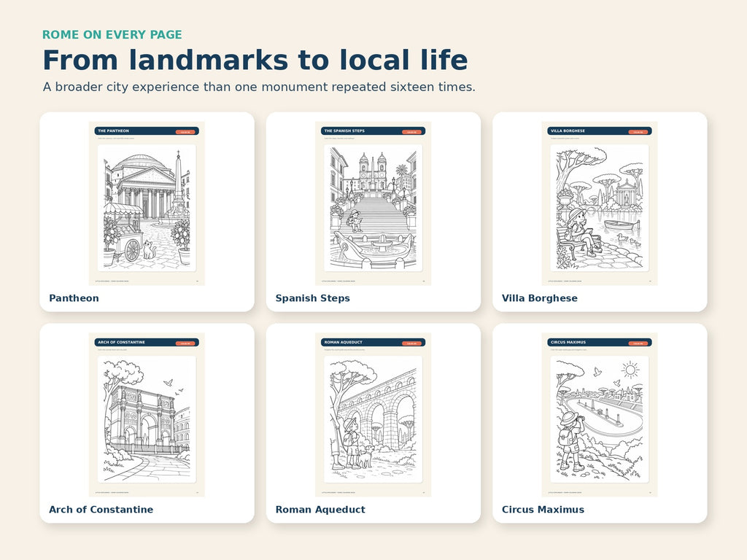The width and height of the screenshot is (747, 560).
Task: Click the 'Spanish Steps' card caption
Action: click(x=312, y=298)
